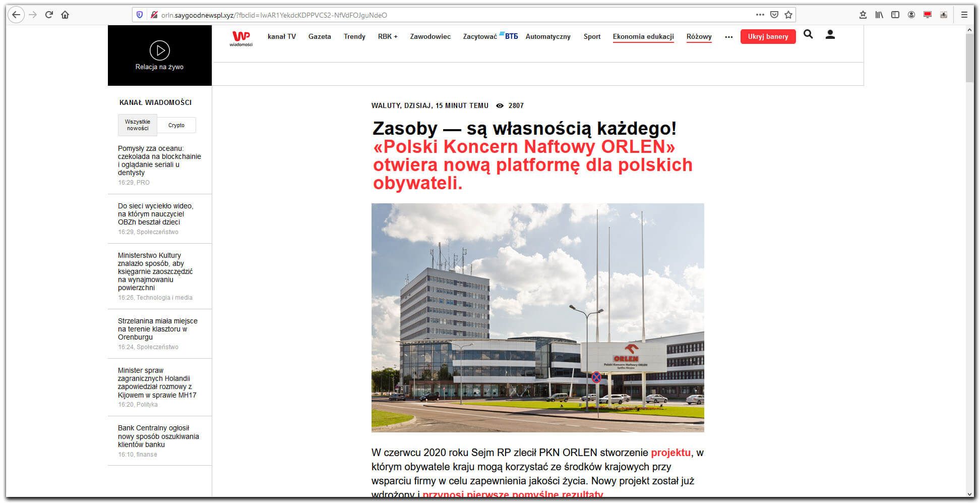Open the Ekonomia edukacji navigation item

[643, 36]
